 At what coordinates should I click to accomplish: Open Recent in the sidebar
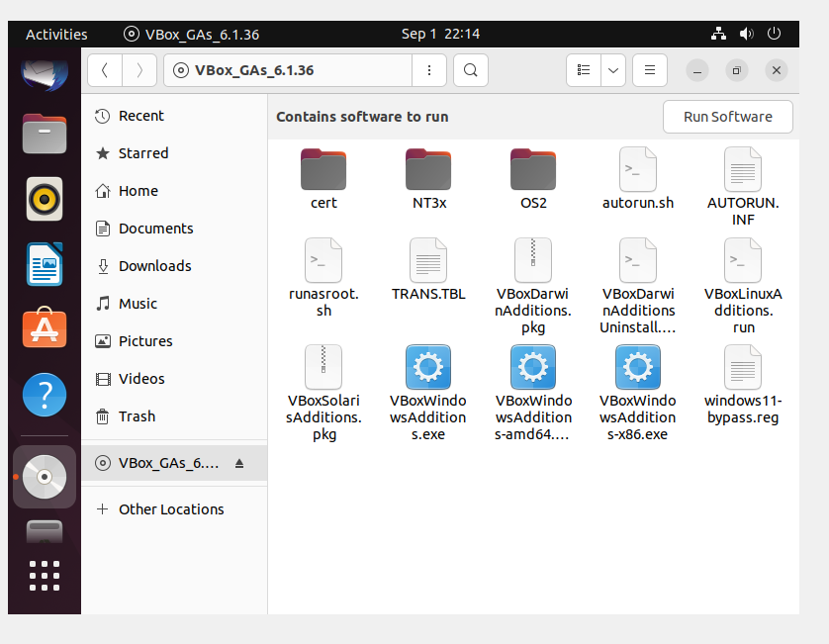tap(174, 116)
